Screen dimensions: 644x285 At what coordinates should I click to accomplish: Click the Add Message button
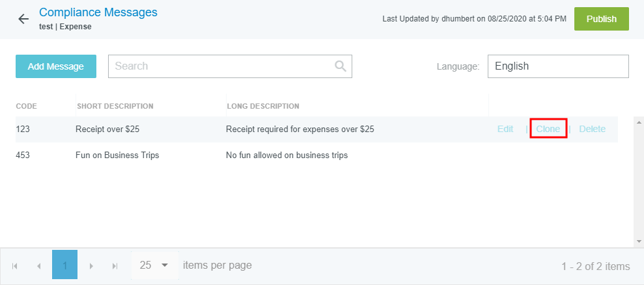pos(56,66)
